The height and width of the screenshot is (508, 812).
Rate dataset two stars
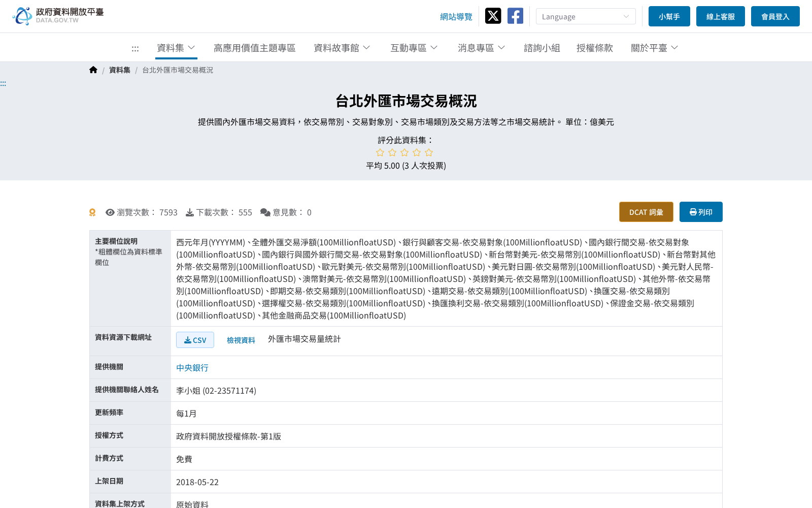click(392, 152)
